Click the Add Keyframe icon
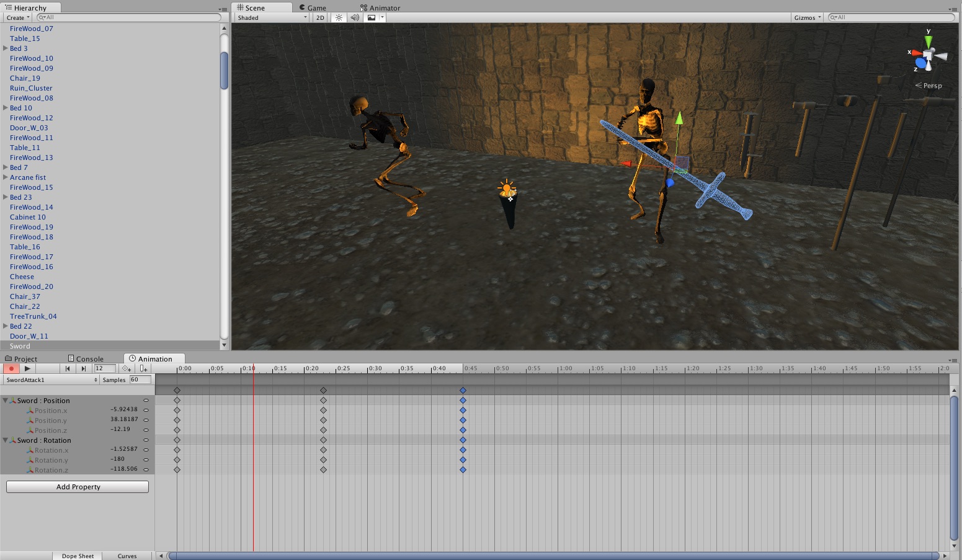This screenshot has width=962, height=560. [x=127, y=368]
